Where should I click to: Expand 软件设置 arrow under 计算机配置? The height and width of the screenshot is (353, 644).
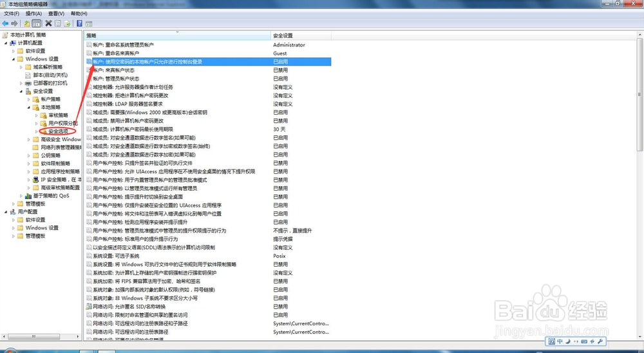[x=14, y=51]
